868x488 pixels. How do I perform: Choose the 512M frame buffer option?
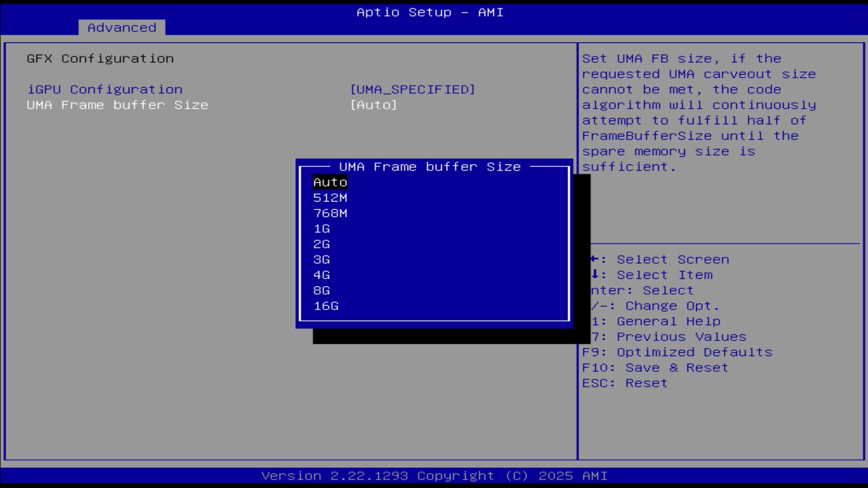[330, 198]
